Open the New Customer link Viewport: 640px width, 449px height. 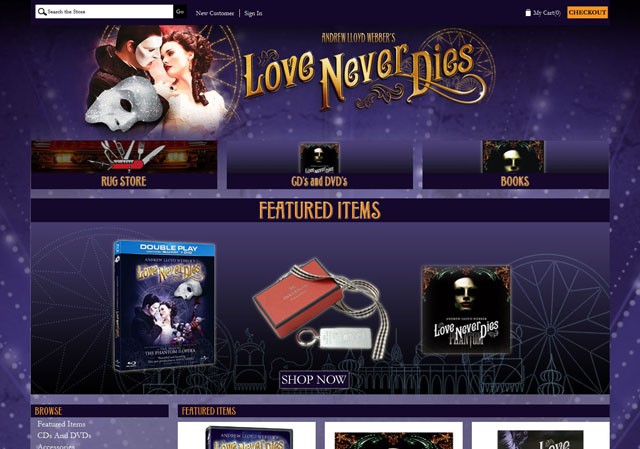click(215, 13)
